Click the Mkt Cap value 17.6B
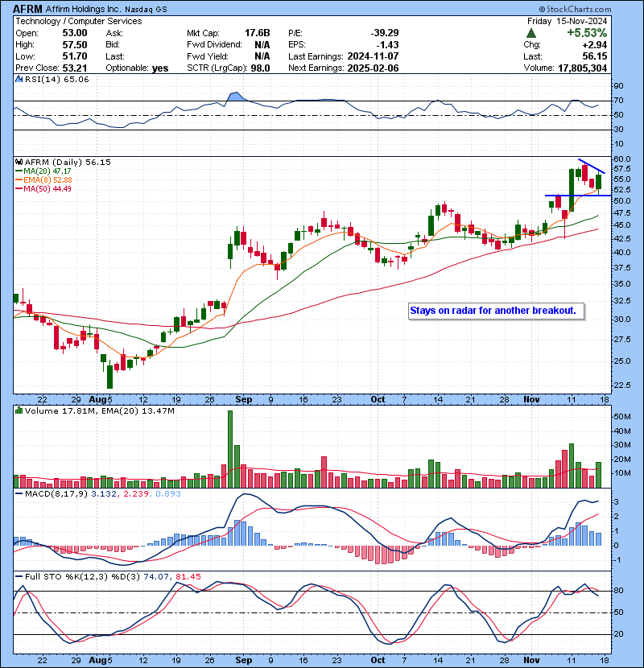 [x=258, y=33]
